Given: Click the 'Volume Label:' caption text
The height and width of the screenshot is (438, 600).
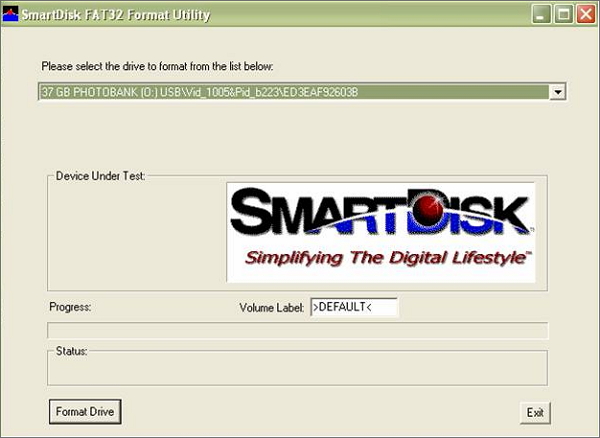Looking at the screenshot, I should 272,308.
